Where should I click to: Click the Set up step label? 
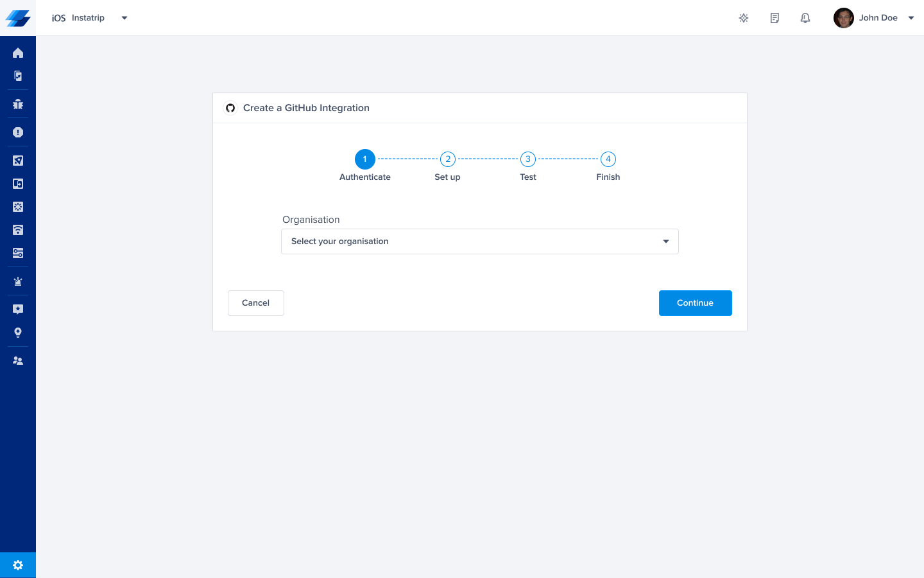pos(447,177)
